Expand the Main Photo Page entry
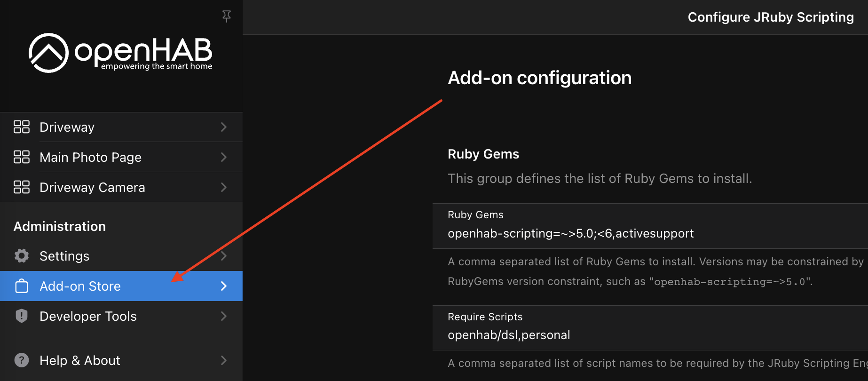The width and height of the screenshot is (868, 381). (x=223, y=157)
